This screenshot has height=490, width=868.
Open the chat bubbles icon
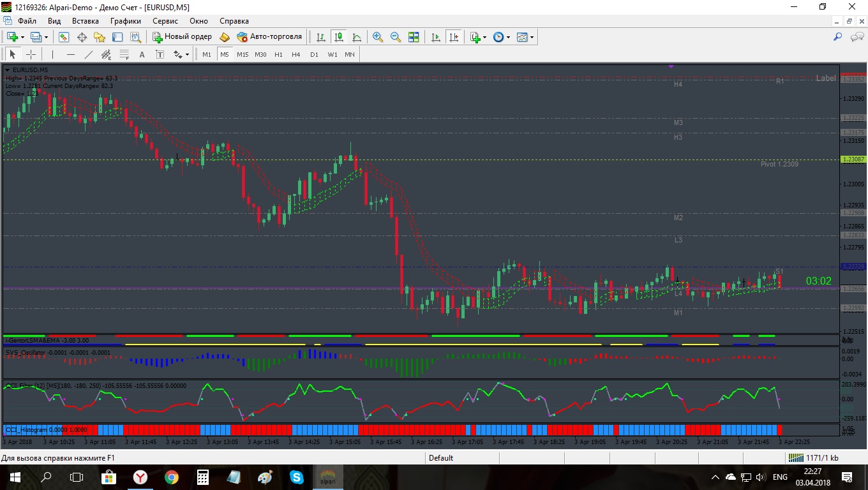857,37
